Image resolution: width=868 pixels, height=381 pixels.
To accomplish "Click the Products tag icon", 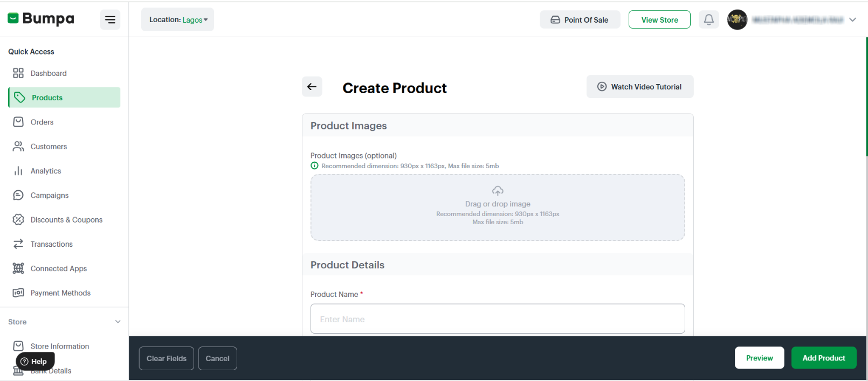I will [20, 98].
